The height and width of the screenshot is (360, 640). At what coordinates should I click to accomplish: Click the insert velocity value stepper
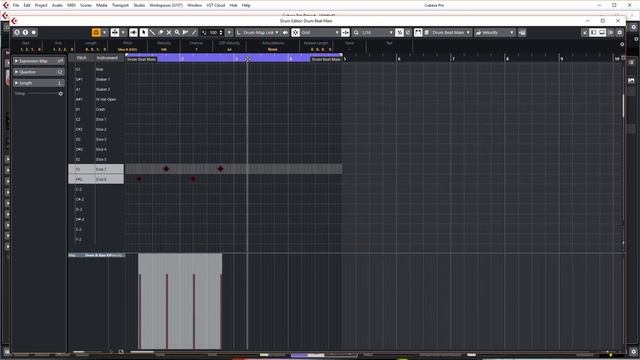[221, 32]
